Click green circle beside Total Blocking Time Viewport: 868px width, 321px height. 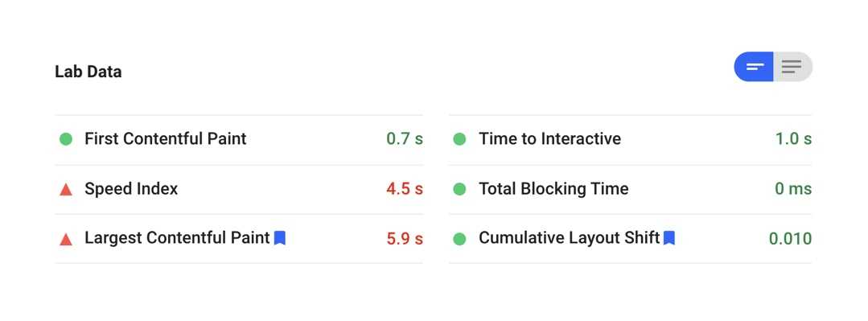(459, 189)
